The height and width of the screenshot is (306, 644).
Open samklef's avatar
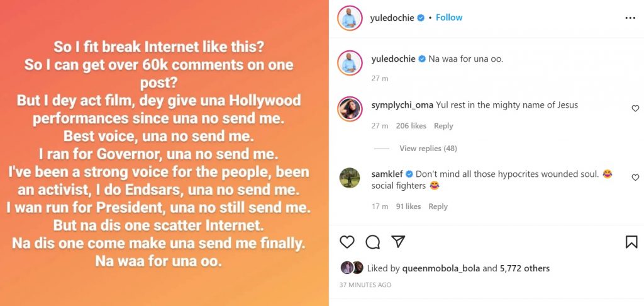coord(350,178)
